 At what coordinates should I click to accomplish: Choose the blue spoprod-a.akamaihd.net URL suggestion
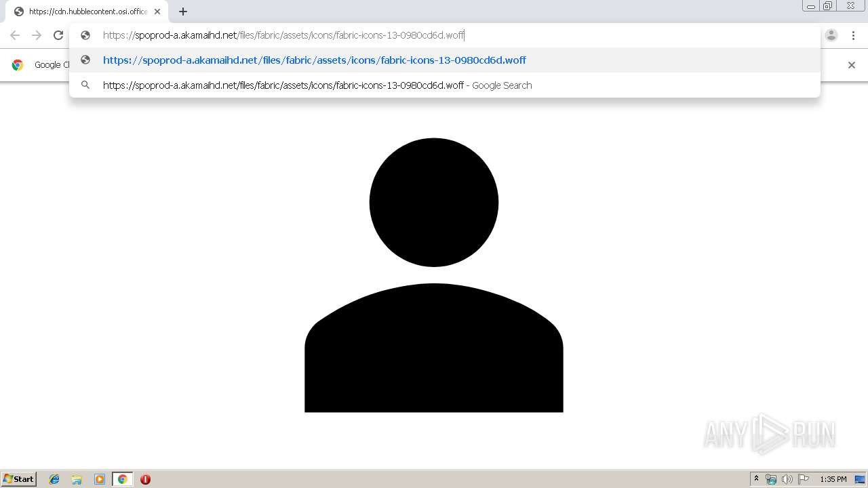pyautogui.click(x=444, y=60)
